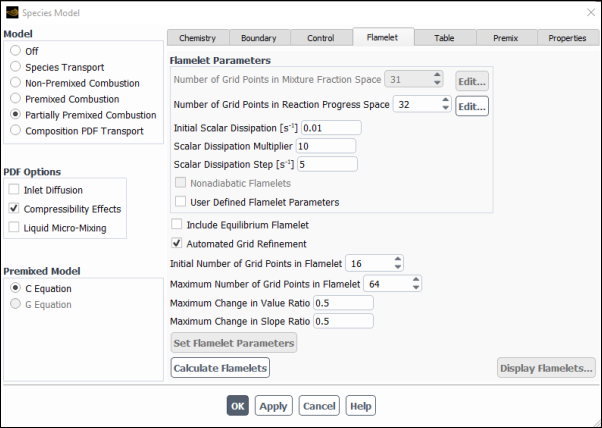Decrease Maximum Number of Grid Points
Image resolution: width=602 pixels, height=428 pixels.
pos(416,288)
